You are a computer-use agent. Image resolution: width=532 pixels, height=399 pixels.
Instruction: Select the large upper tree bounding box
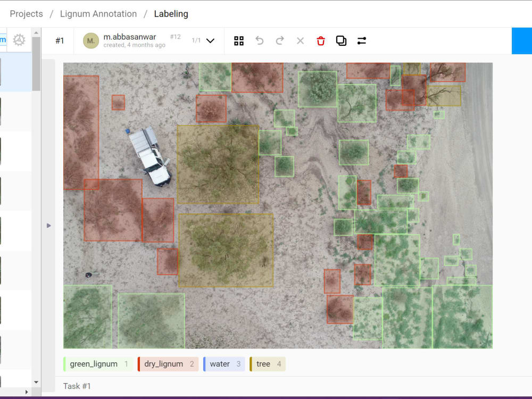pyautogui.click(x=218, y=164)
